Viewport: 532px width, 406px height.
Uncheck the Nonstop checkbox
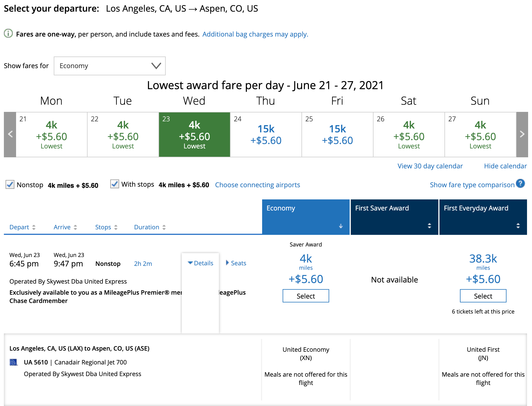coord(10,184)
